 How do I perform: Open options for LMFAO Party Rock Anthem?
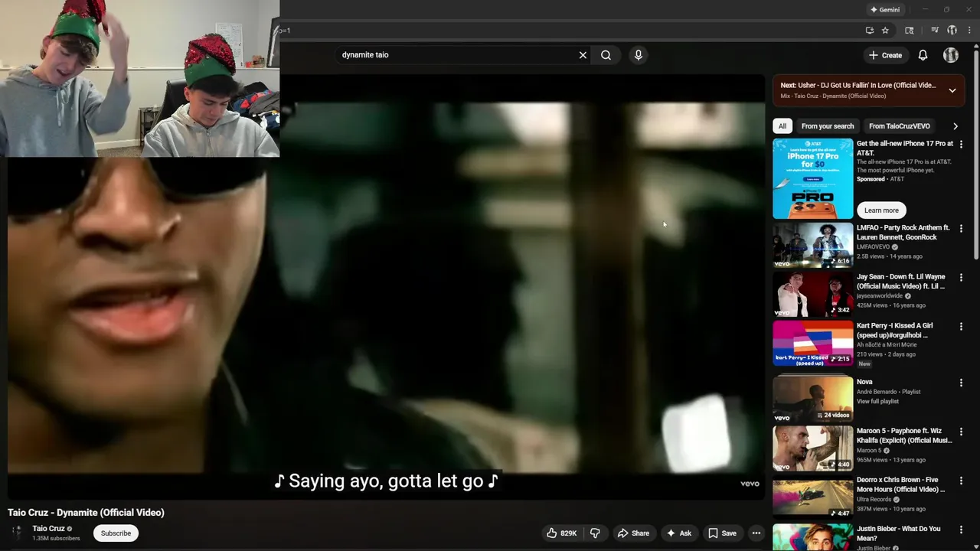pos(961,228)
